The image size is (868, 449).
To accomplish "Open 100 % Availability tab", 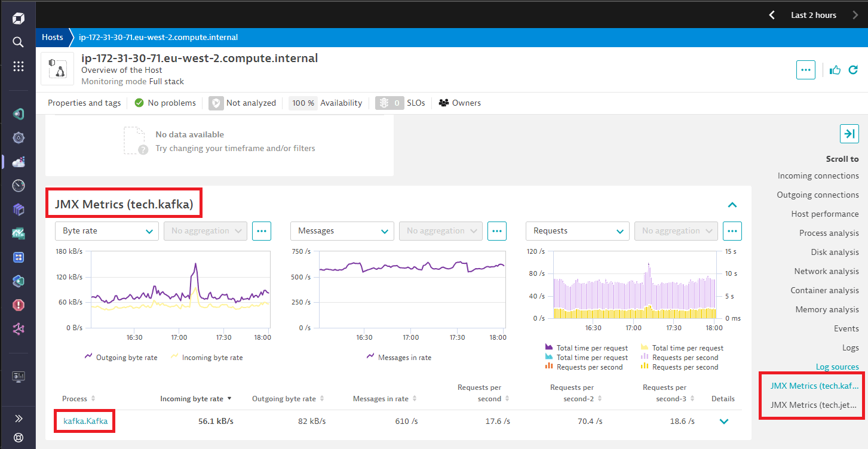I will click(x=326, y=103).
